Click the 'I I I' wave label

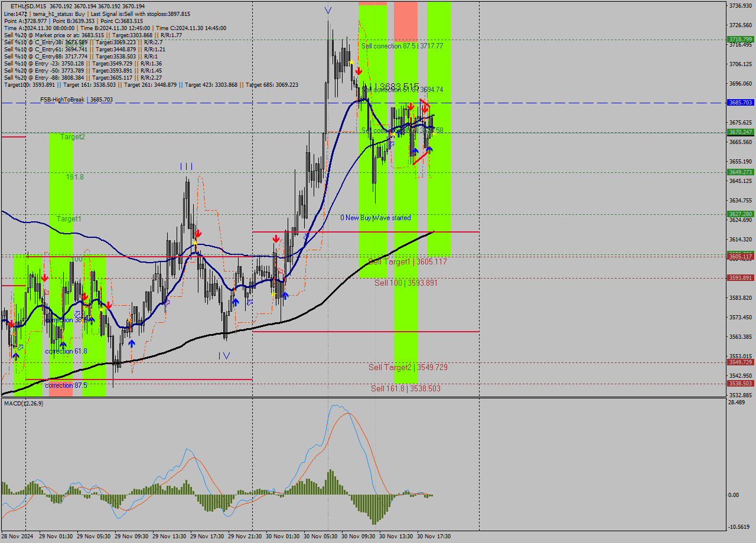[187, 167]
